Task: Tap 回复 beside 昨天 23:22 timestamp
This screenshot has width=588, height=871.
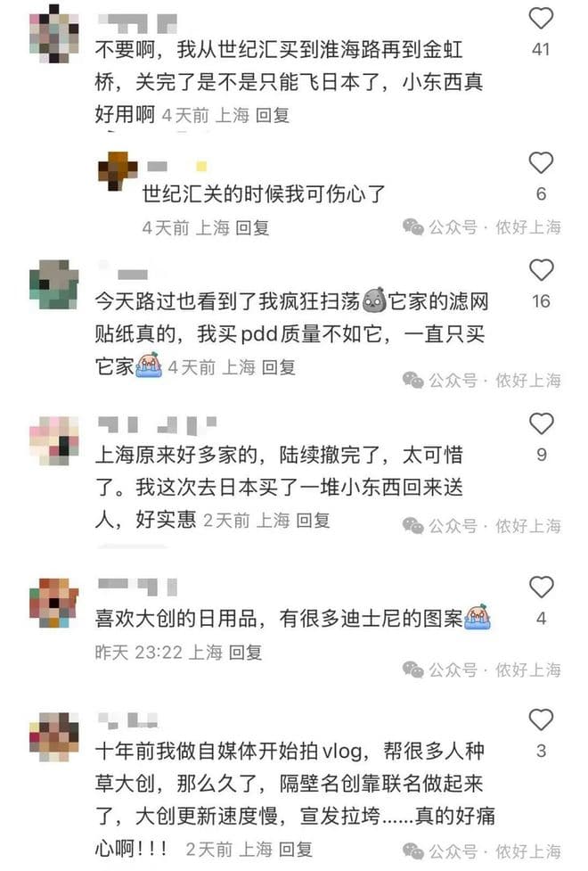Action: pos(245,653)
